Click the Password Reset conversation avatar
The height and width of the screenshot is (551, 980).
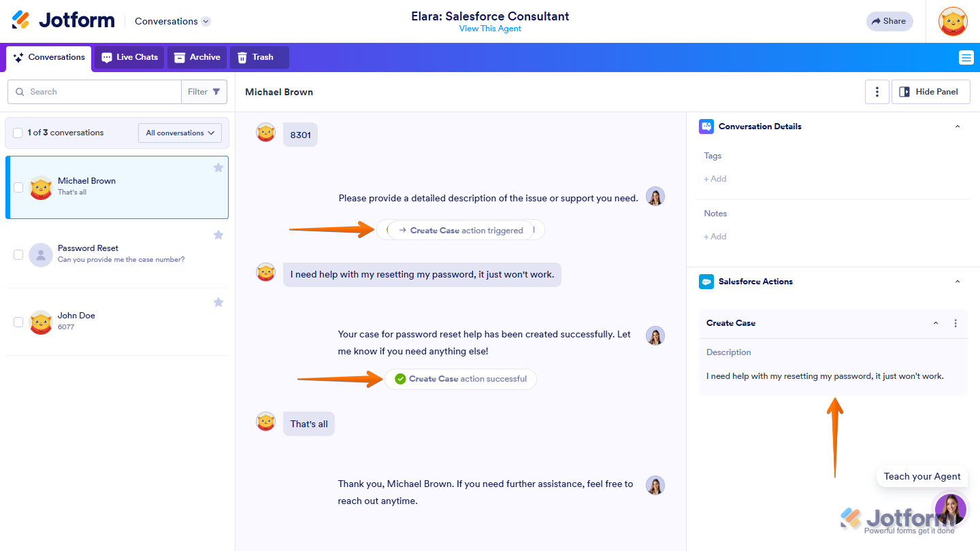(x=41, y=254)
